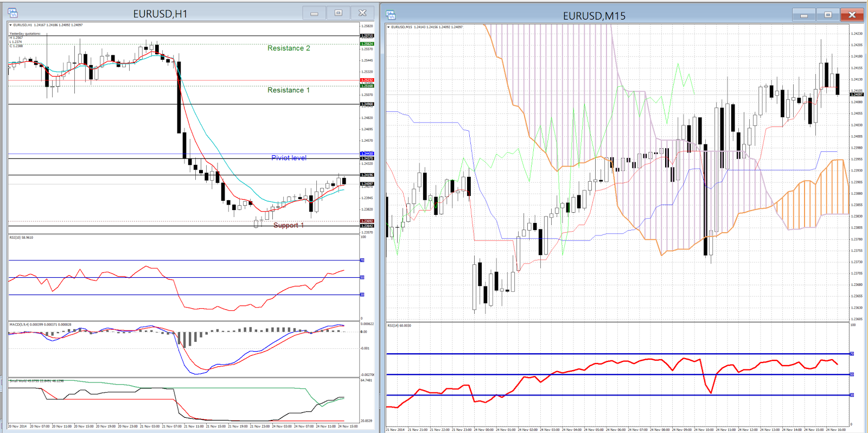
Task: Click the 64.7481 value on Small World scale
Action: point(367,380)
